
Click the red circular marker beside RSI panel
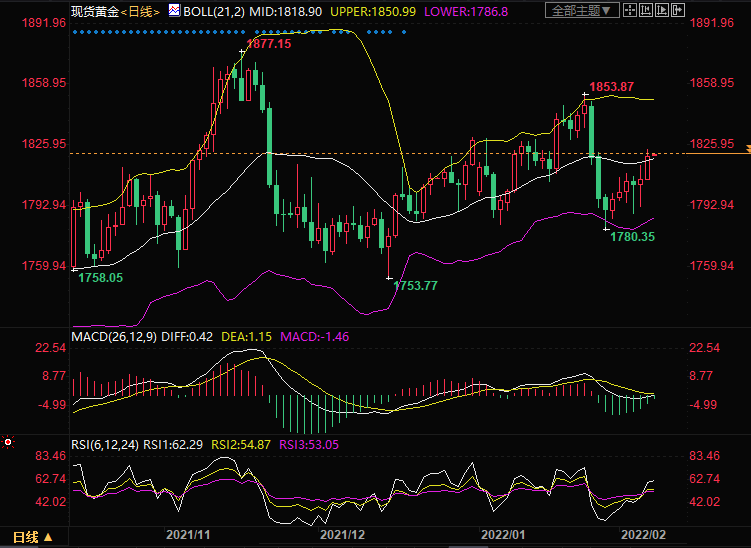(9, 440)
